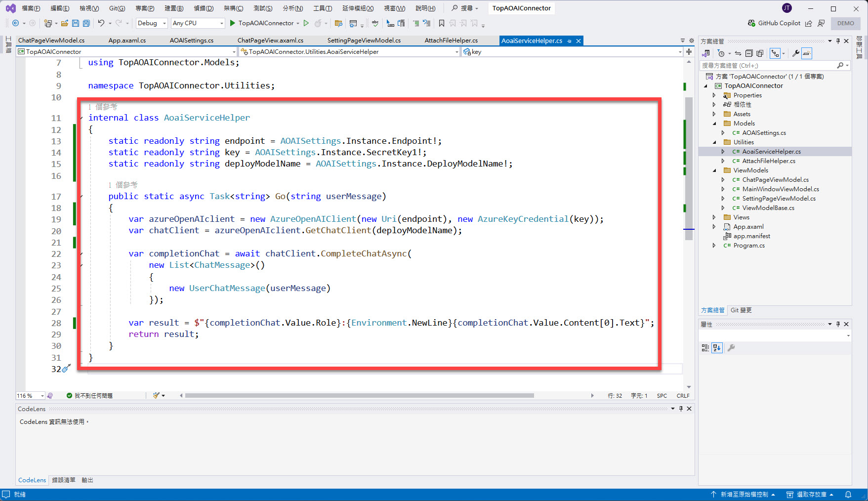
Task: Toggle auto-hide pin of the Properties panel
Action: click(x=838, y=324)
